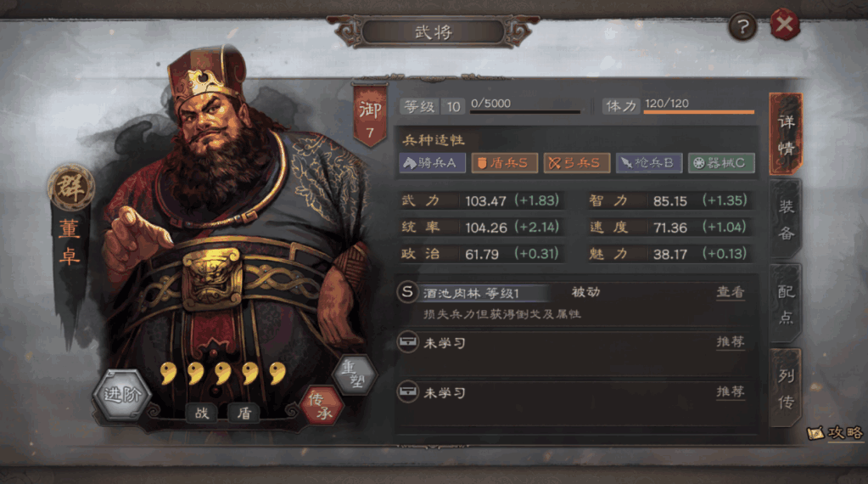The height and width of the screenshot is (484, 868).
Task: Click 查看 link for 酒池肉林 skill
Action: point(731,292)
